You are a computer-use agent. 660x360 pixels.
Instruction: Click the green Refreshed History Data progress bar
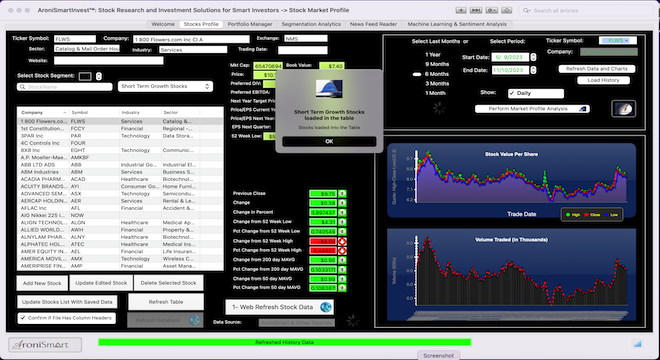click(x=285, y=342)
